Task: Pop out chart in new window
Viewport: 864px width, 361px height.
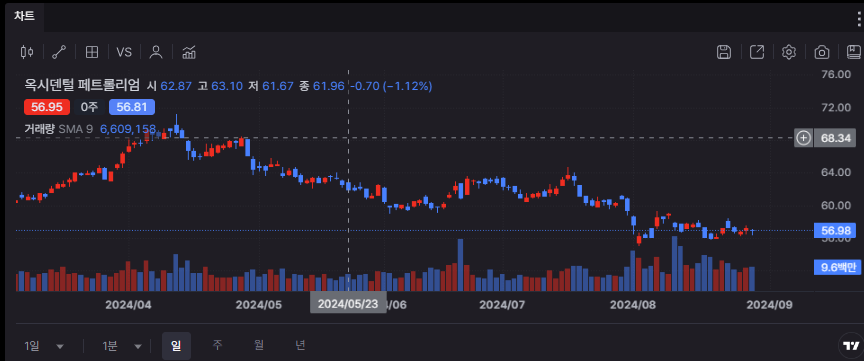Action: (x=757, y=52)
